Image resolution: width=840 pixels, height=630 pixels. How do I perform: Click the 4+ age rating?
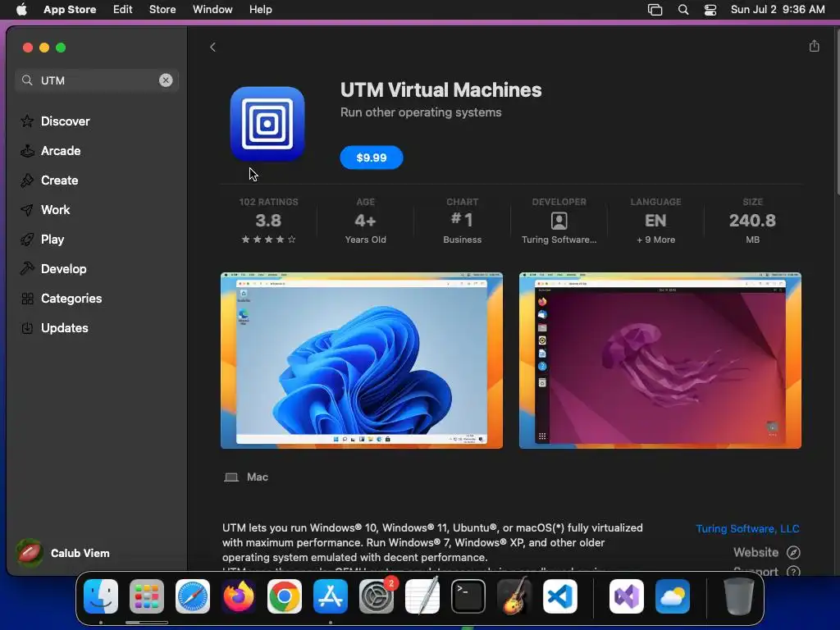(x=365, y=221)
